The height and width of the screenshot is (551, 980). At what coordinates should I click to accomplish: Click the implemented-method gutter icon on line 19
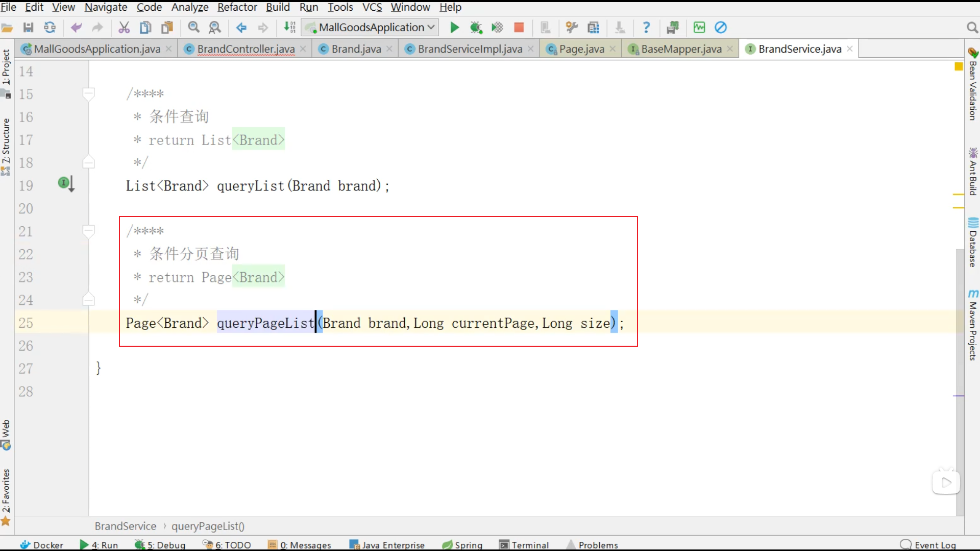66,183
